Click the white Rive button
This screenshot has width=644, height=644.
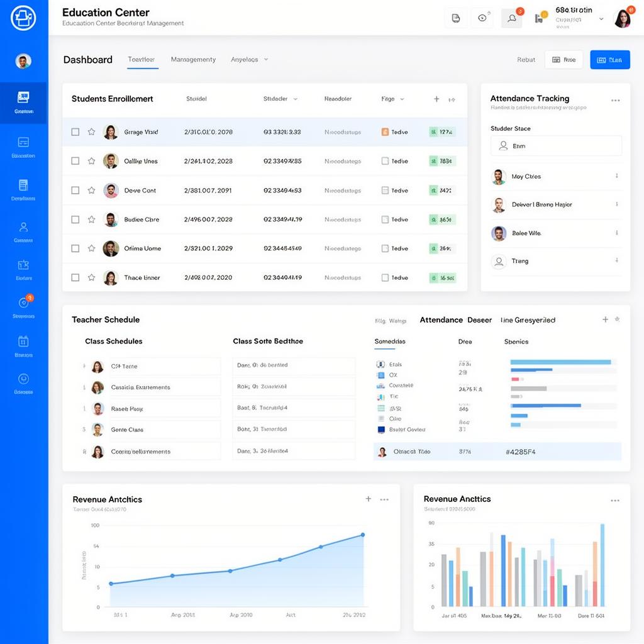tap(563, 60)
